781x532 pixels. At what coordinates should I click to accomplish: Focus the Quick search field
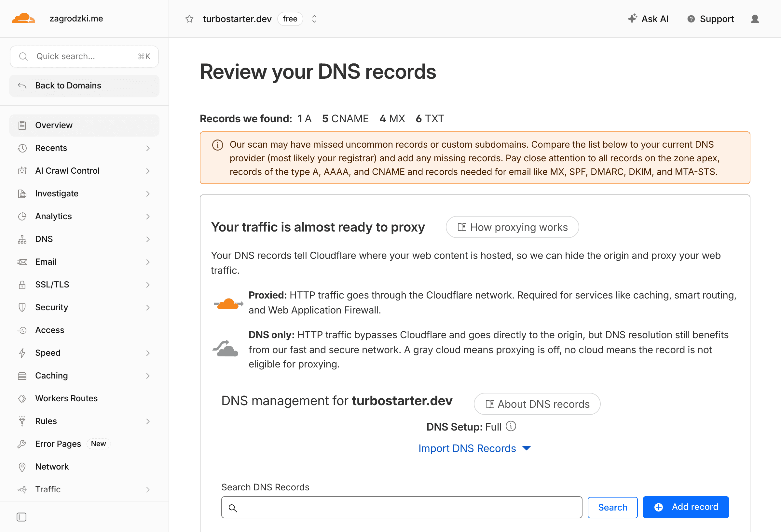coord(84,57)
